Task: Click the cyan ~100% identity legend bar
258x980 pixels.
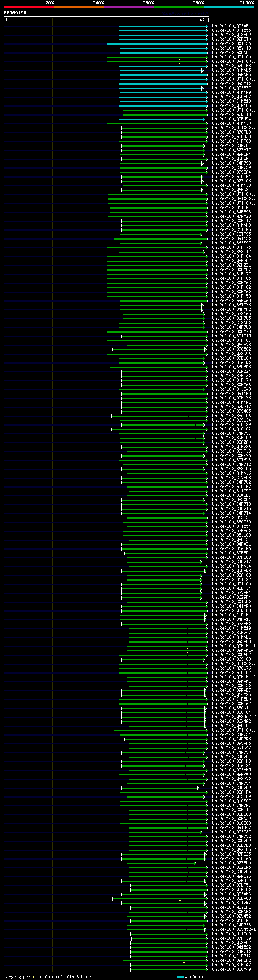Action: tap(229, 7)
